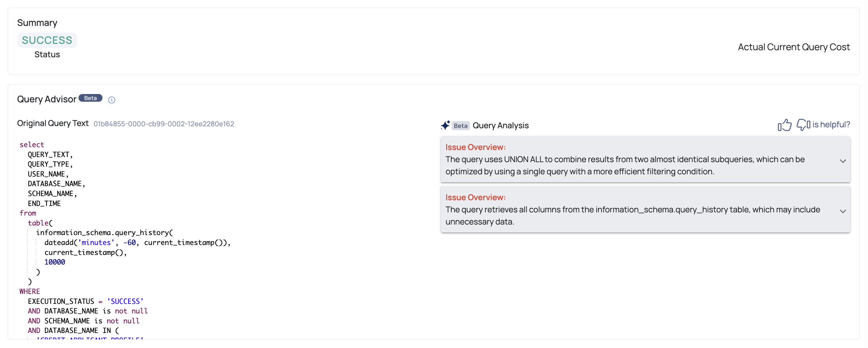Click the USER_NAME column line
868x348 pixels.
tap(48, 174)
